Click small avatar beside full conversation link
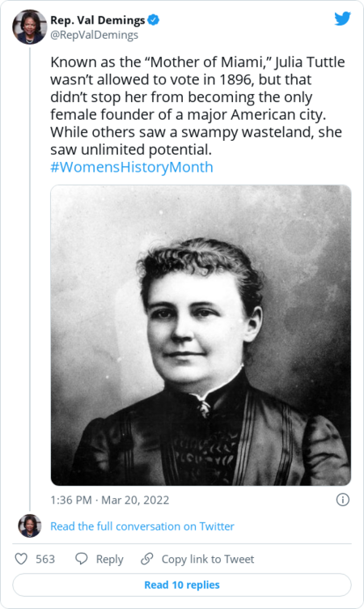Viewport: 364px width, 609px height. click(x=30, y=526)
